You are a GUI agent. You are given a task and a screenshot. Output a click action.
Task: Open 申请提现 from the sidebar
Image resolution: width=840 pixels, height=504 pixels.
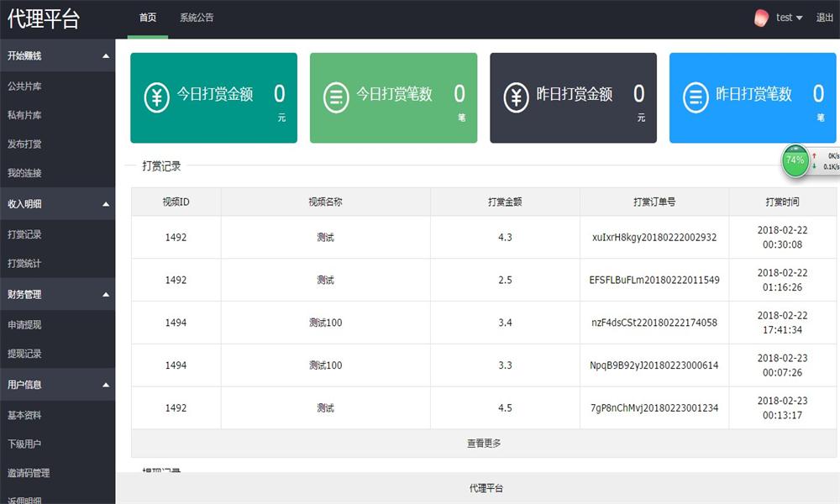click(x=24, y=325)
